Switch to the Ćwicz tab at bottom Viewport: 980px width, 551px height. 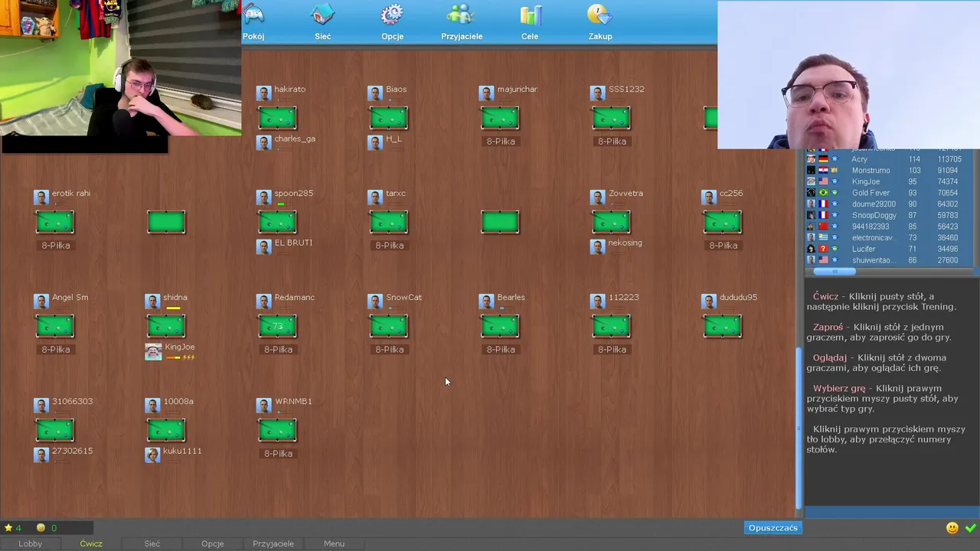point(91,543)
